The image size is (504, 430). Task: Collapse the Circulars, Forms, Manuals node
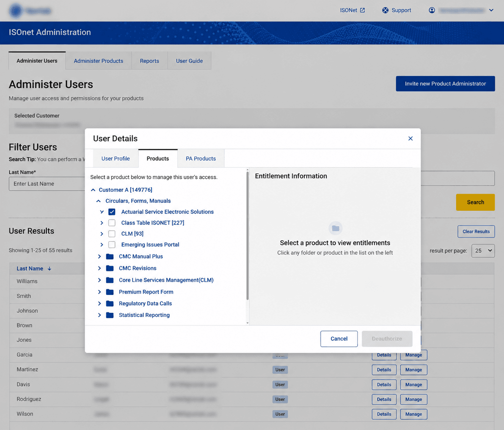[x=98, y=201]
